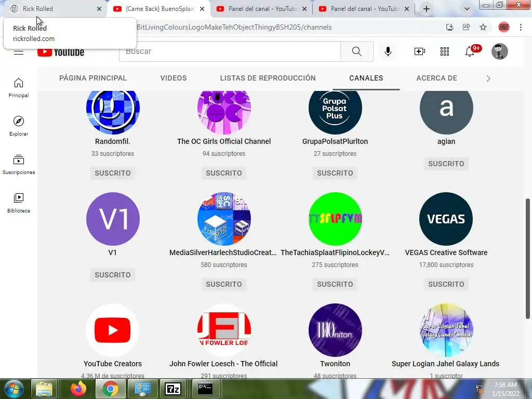Open the VEGAS Creative Software avatar
This screenshot has width=532, height=399.
pos(446,219)
